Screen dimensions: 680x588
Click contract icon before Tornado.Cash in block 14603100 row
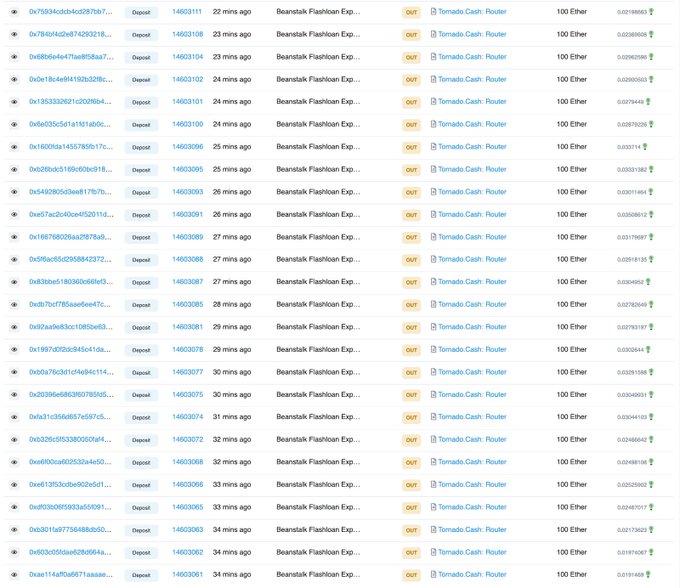(x=433, y=124)
